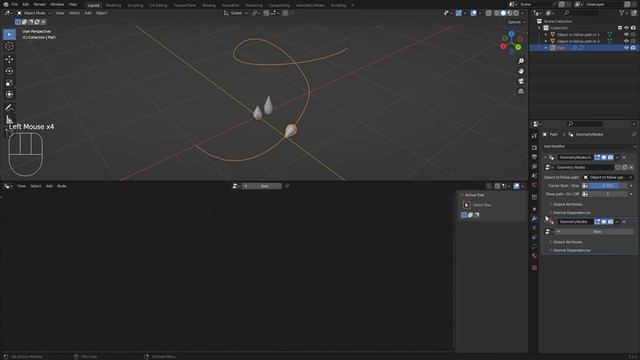Expand the Add Modifier dropdown

click(x=589, y=146)
